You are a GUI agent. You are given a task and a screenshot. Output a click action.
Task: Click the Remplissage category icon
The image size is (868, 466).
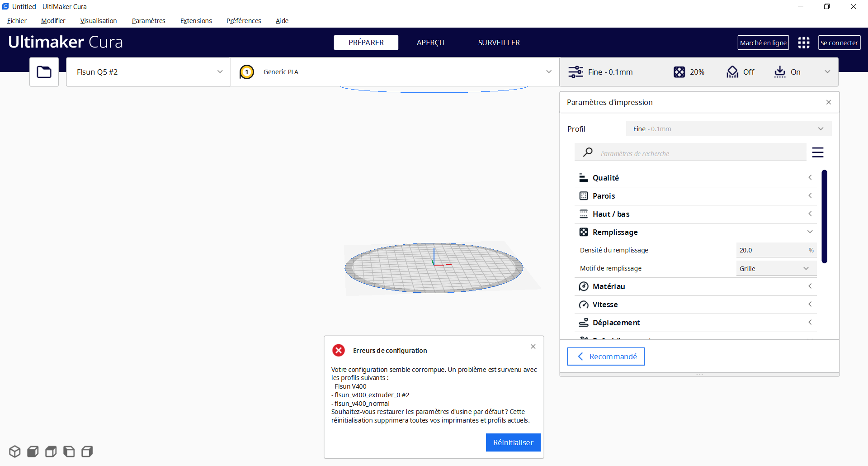[x=584, y=232]
